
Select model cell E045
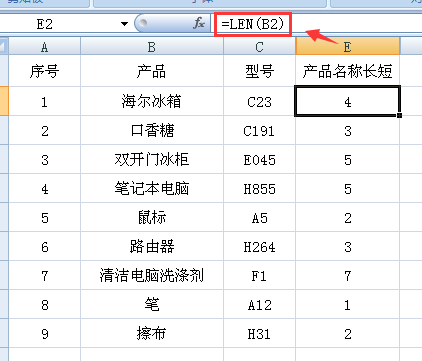point(259,159)
